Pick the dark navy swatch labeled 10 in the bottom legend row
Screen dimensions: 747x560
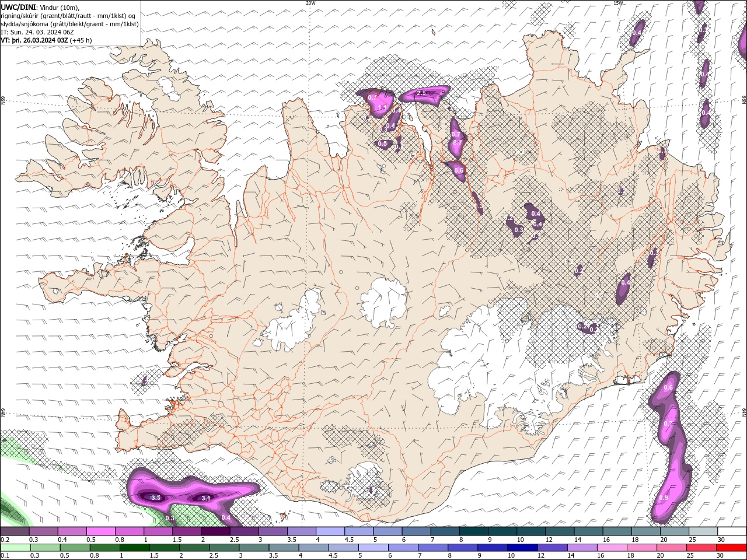point(522,548)
